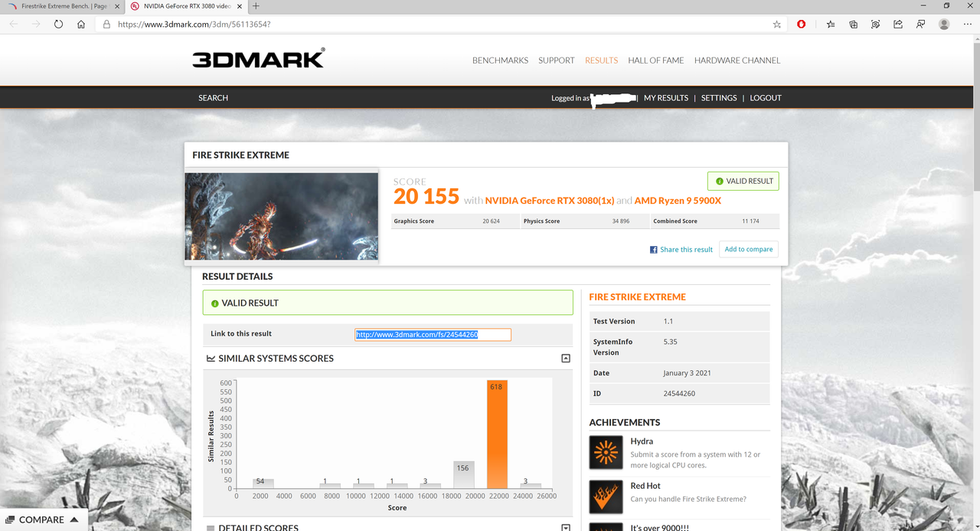
Task: Reload the page with refresh icon
Action: [x=58, y=25]
